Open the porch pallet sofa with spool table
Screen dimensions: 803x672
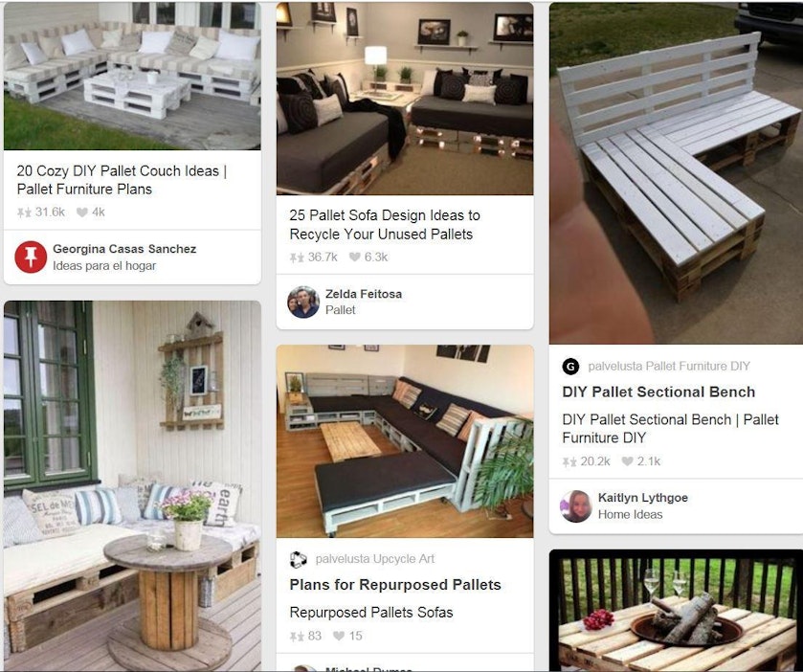[x=132, y=486]
